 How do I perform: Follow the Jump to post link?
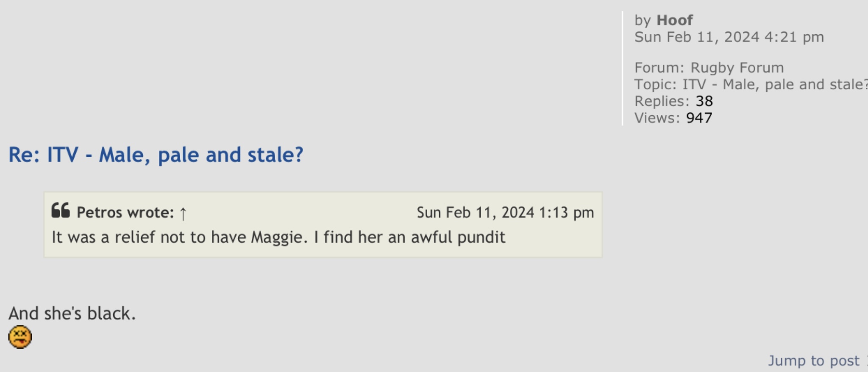click(814, 361)
